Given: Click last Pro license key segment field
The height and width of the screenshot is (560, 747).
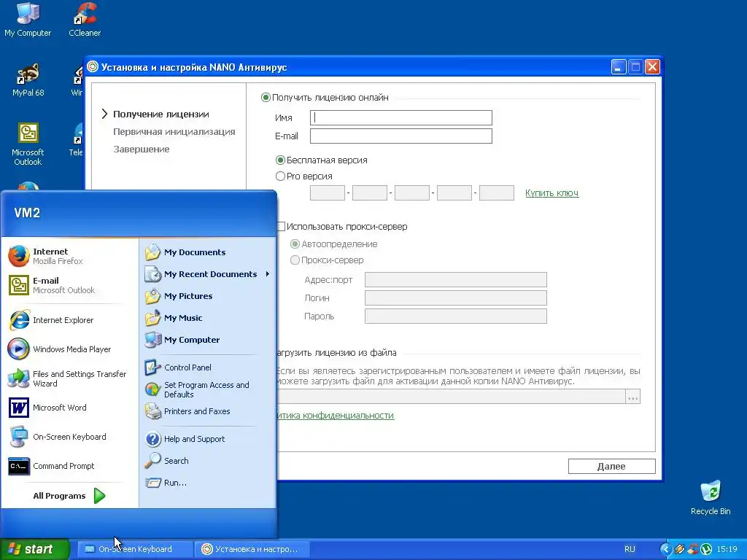Looking at the screenshot, I should [x=496, y=192].
